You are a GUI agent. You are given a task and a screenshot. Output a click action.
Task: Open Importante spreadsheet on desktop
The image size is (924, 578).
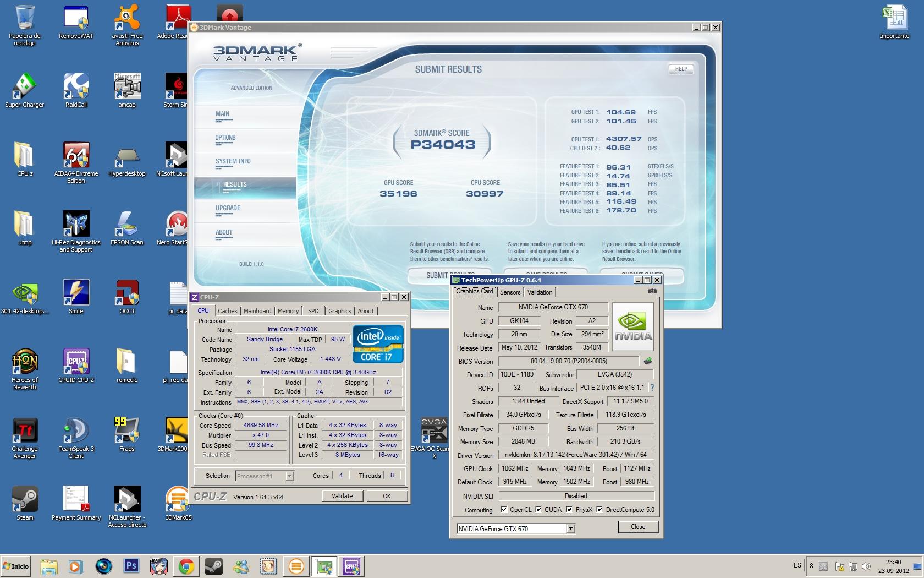(x=894, y=22)
